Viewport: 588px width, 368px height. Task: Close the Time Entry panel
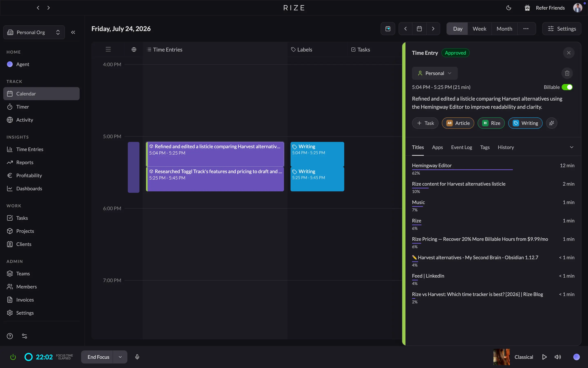point(569,53)
